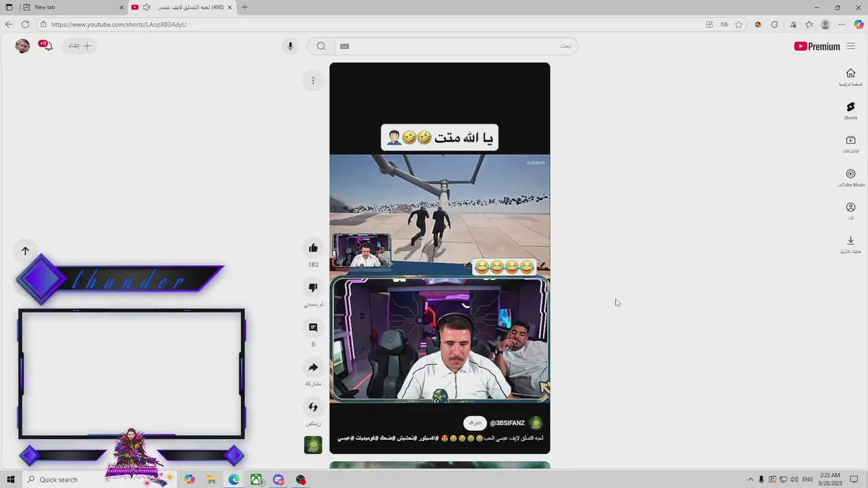Open the Downloads sidebar item
The height and width of the screenshot is (488, 868).
(x=850, y=244)
